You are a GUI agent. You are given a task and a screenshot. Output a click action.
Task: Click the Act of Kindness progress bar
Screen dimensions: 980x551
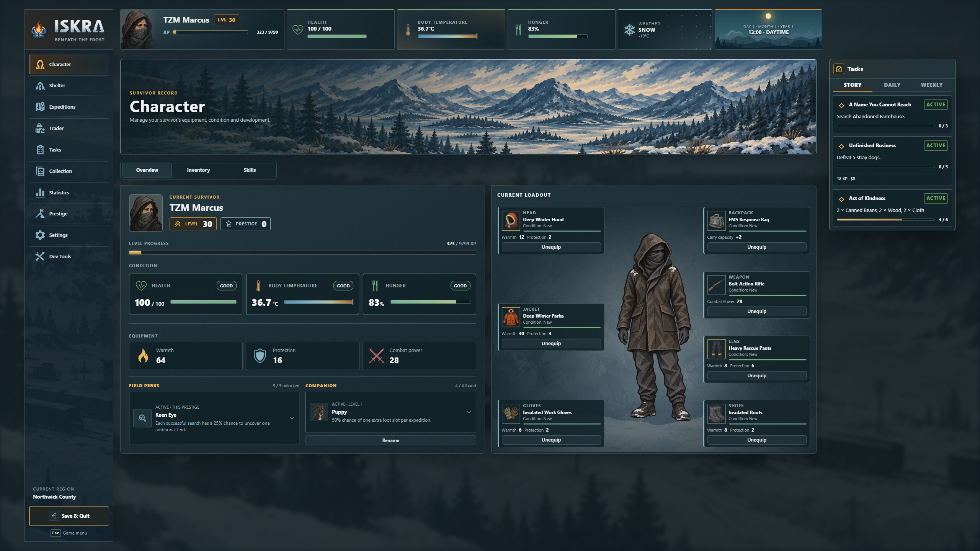click(885, 220)
